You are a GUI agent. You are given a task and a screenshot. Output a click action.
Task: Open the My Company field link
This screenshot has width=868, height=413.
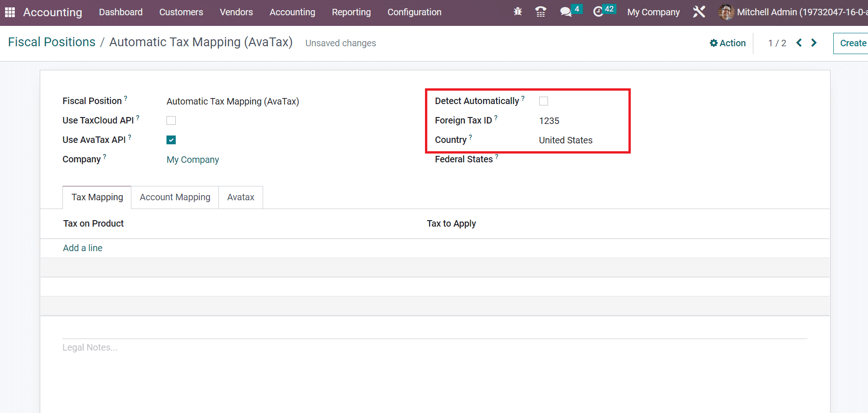tap(193, 160)
